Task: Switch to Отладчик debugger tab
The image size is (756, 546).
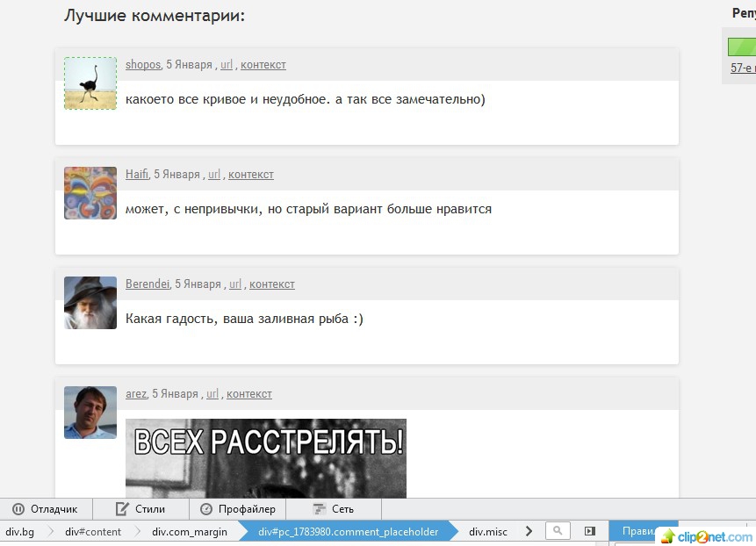Action: point(46,509)
